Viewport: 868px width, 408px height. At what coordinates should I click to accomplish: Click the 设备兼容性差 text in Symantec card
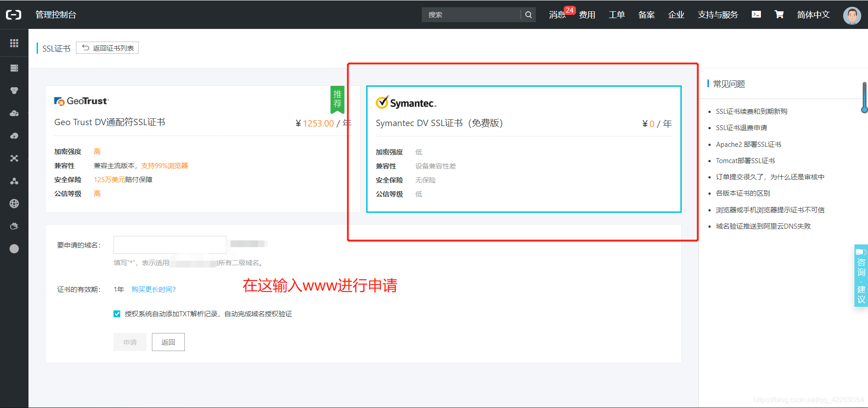pyautogui.click(x=436, y=166)
